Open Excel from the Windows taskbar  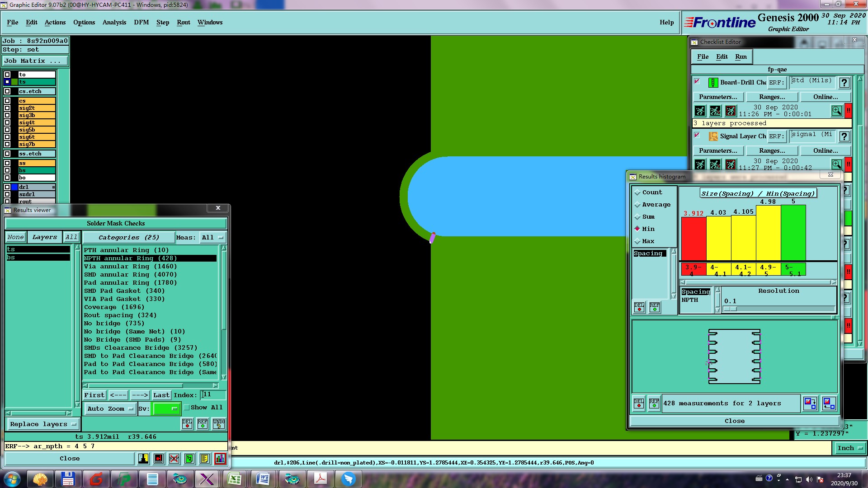coord(235,479)
